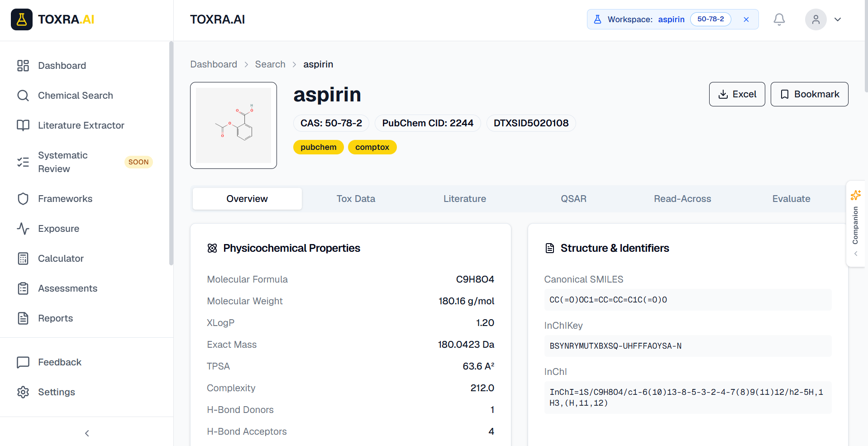Click the SOON badge
868x446 pixels.
138,162
